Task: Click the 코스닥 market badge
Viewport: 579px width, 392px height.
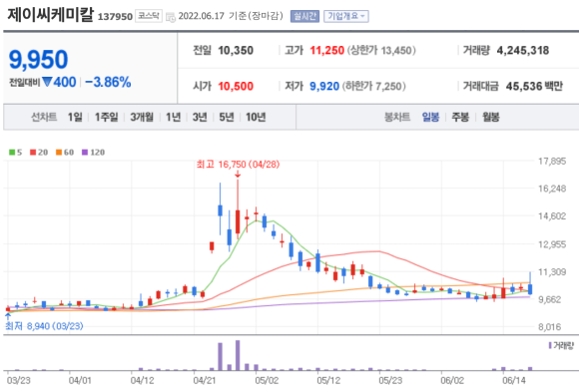Action: [x=149, y=16]
